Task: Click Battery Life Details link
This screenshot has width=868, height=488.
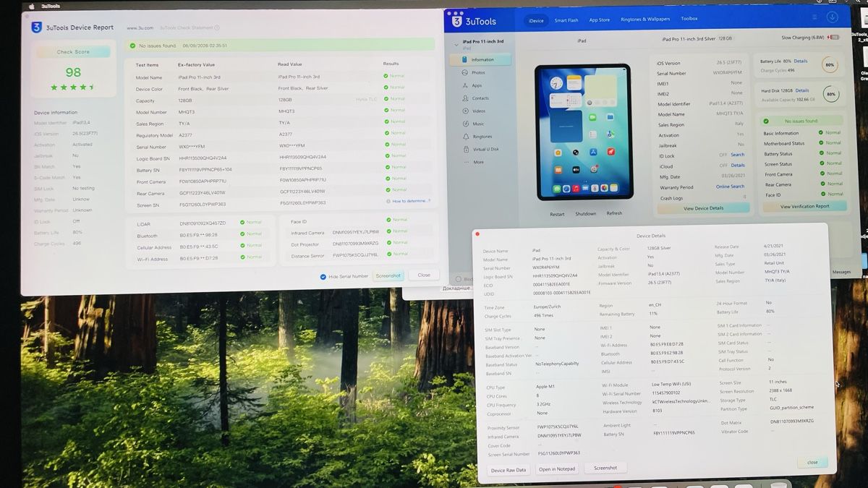Action: tap(801, 61)
